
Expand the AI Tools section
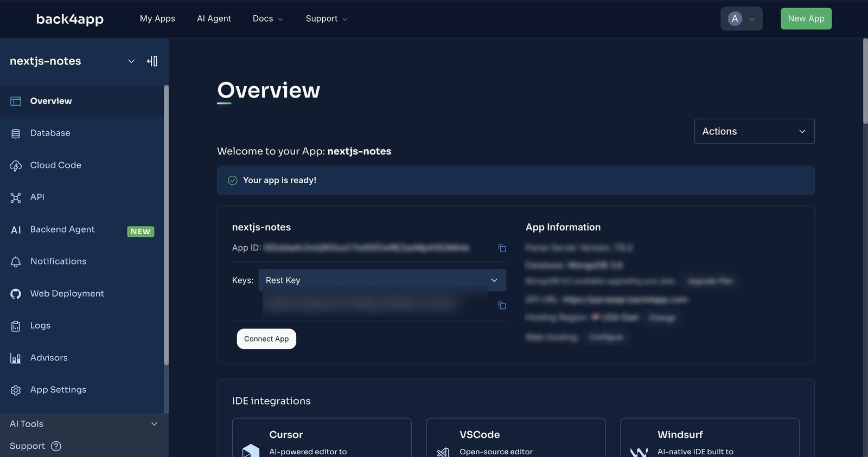point(84,424)
